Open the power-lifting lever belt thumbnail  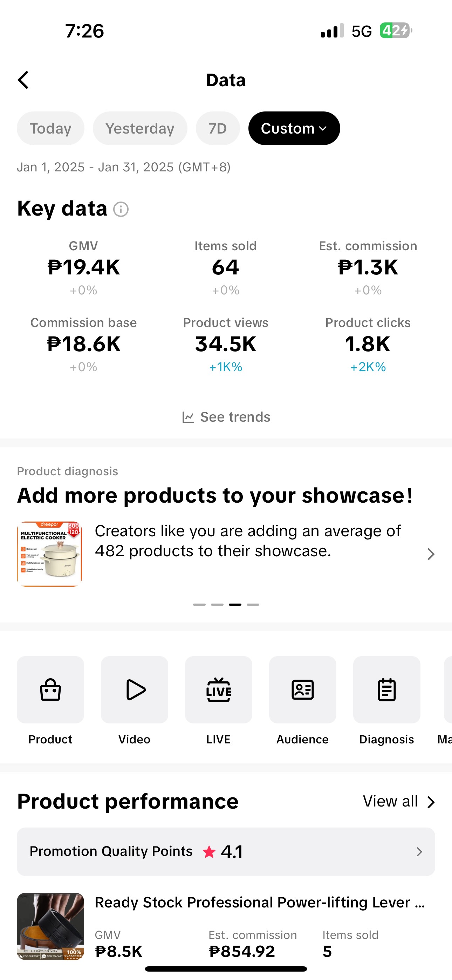pyautogui.click(x=50, y=926)
